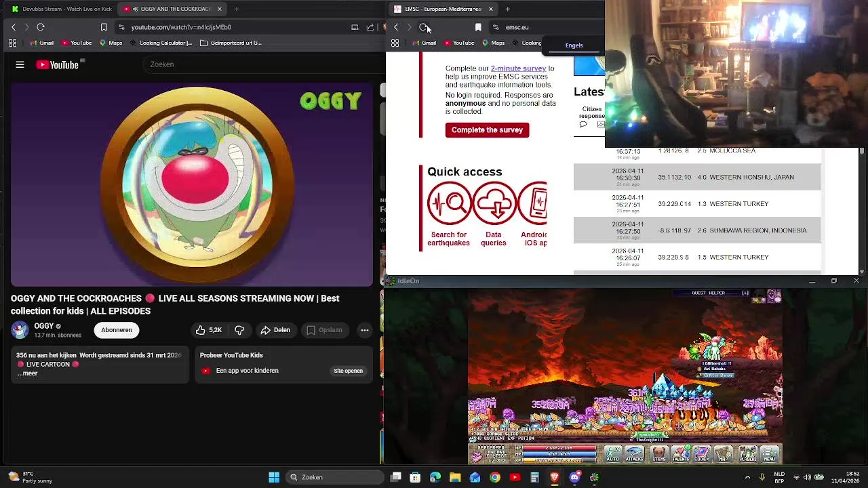Image resolution: width=868 pixels, height=488 pixels.
Task: Open Maps bookmark in EMSC browser
Action: coord(492,43)
